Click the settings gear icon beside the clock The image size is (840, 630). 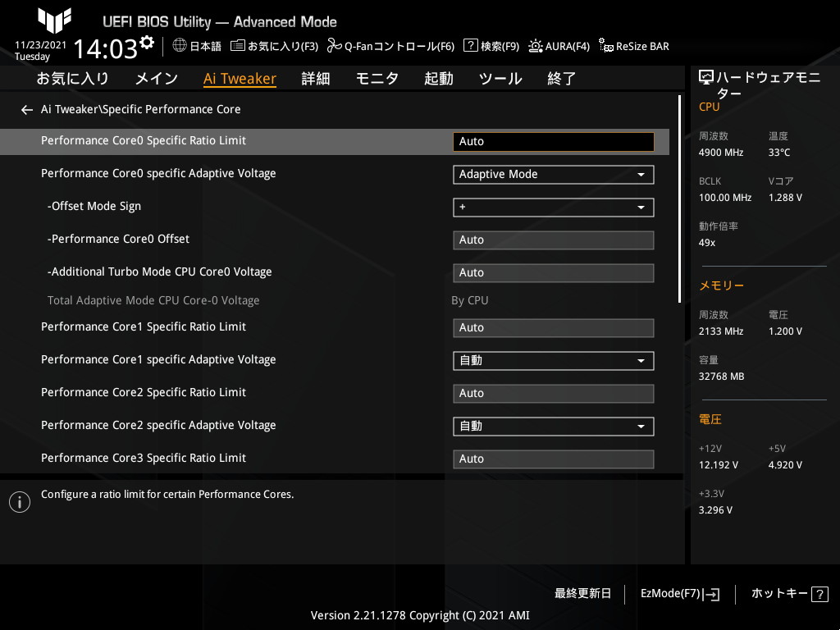click(147, 42)
